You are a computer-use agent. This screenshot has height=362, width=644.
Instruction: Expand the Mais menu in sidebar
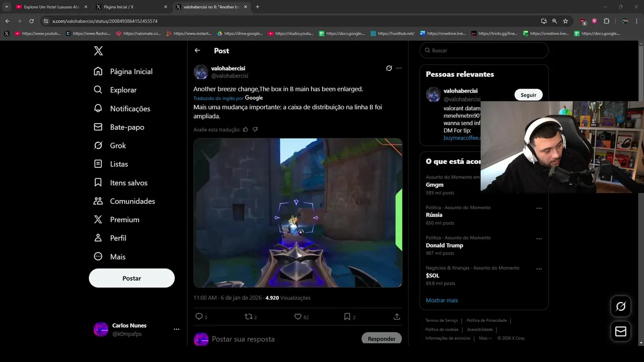(x=110, y=256)
